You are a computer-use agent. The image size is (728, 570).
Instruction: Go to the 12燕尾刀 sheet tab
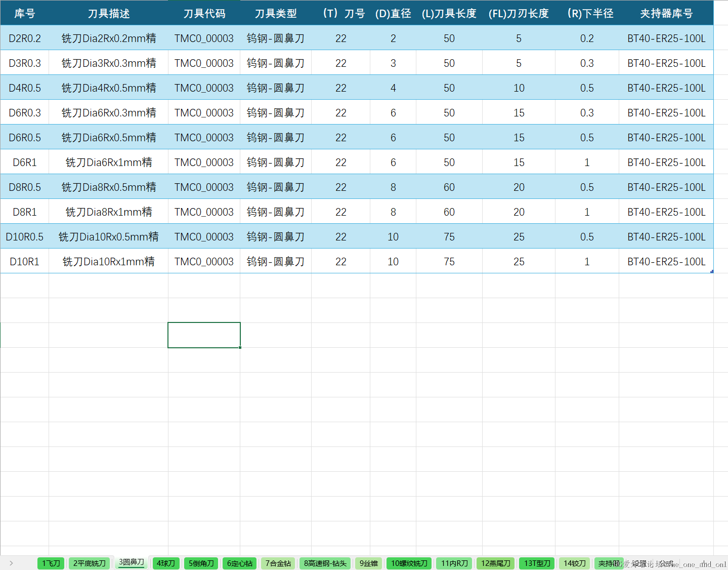(x=496, y=563)
